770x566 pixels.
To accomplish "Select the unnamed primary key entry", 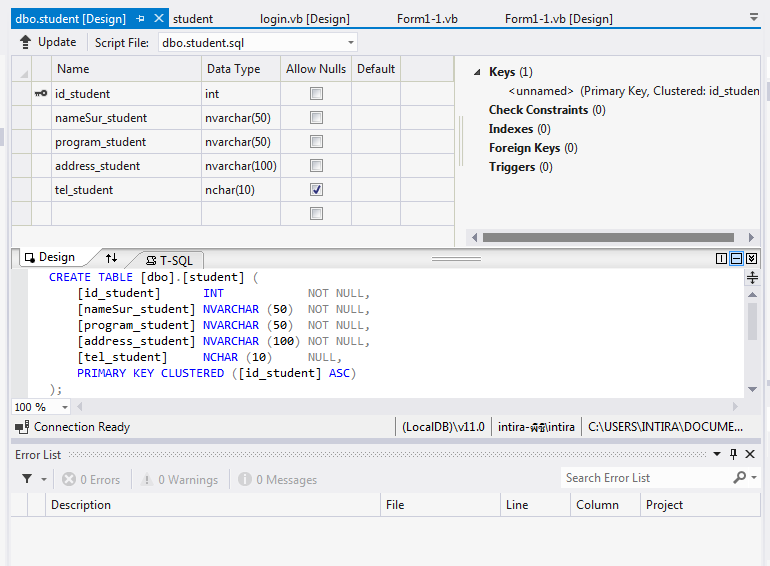I will [x=634, y=91].
